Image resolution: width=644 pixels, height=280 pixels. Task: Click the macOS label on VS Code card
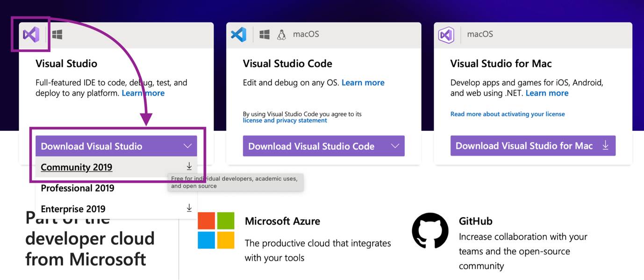[x=306, y=34]
